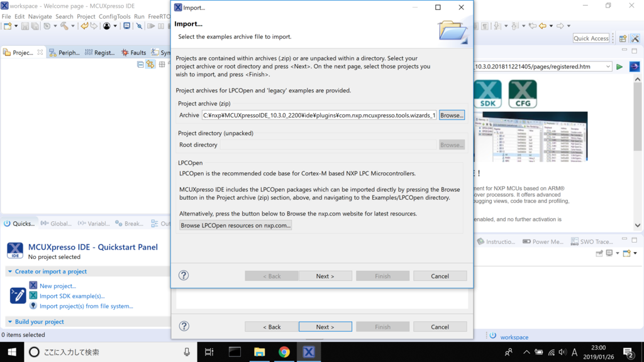Image resolution: width=644 pixels, height=362 pixels.
Task: Open the URL address combo box dropdown
Action: [x=608, y=67]
